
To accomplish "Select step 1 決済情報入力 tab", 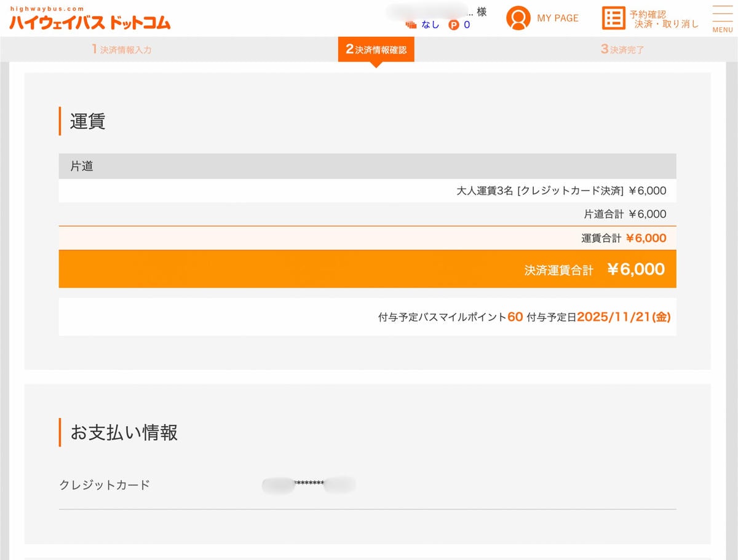I will pos(122,49).
